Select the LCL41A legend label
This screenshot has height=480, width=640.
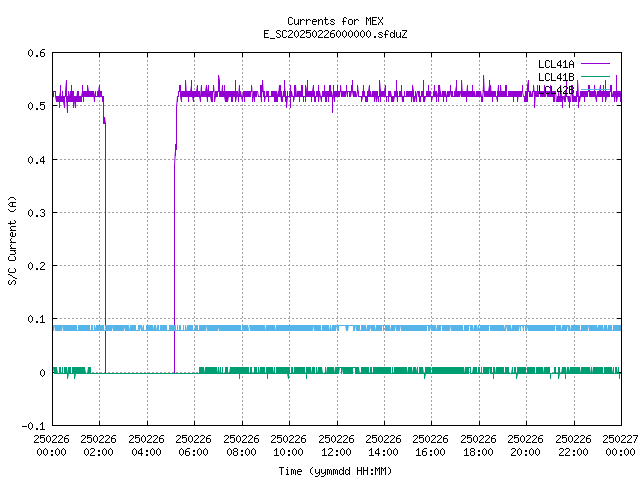[x=556, y=64]
